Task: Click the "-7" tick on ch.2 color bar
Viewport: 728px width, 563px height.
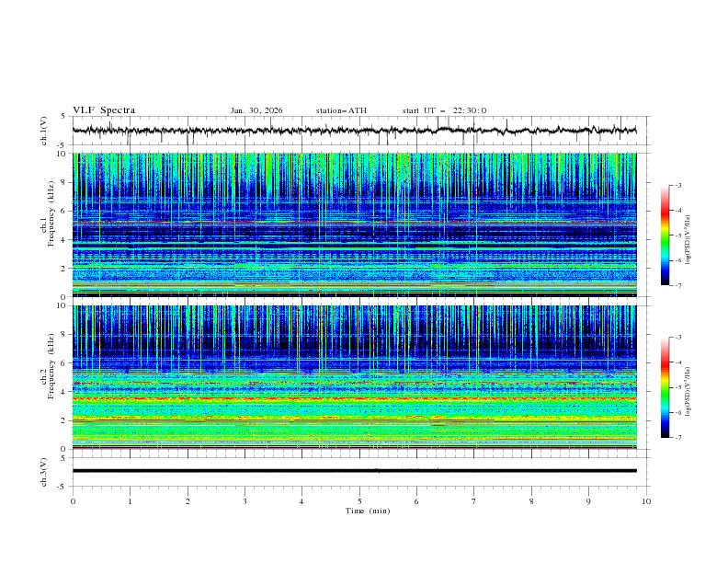Action: pos(677,438)
